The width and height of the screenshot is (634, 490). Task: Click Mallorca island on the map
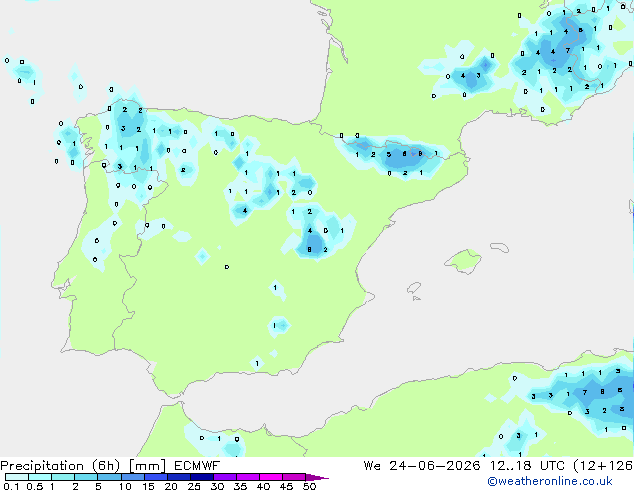click(x=463, y=261)
